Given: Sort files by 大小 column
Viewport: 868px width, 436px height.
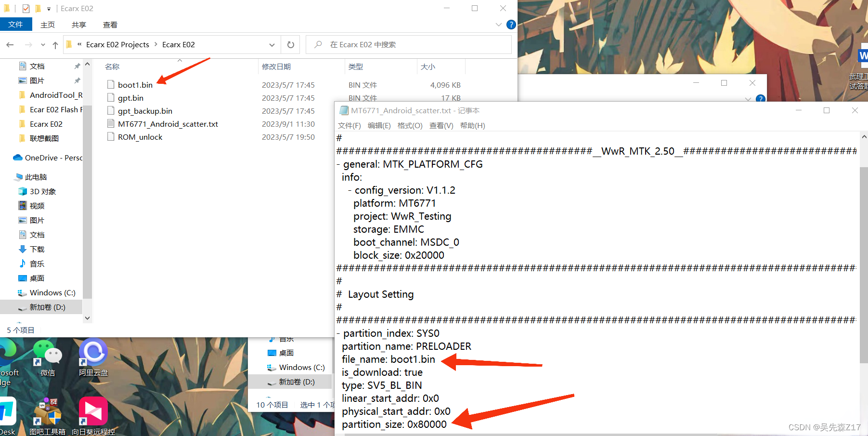Looking at the screenshot, I should pyautogui.click(x=428, y=67).
